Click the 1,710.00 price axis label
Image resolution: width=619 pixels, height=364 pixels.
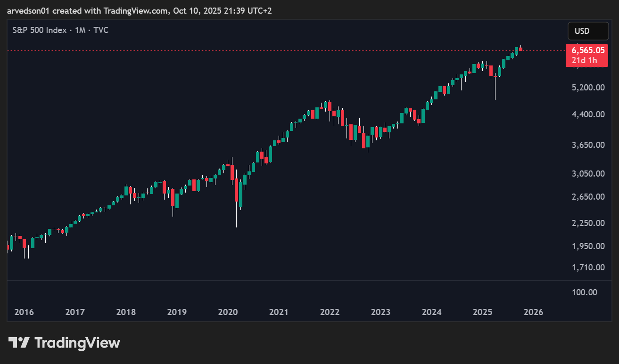[588, 267]
